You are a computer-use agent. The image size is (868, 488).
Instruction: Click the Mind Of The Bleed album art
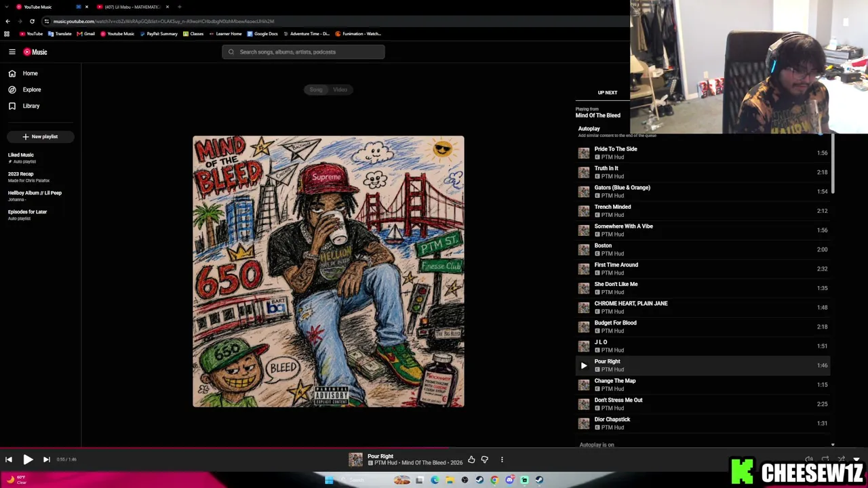point(328,271)
